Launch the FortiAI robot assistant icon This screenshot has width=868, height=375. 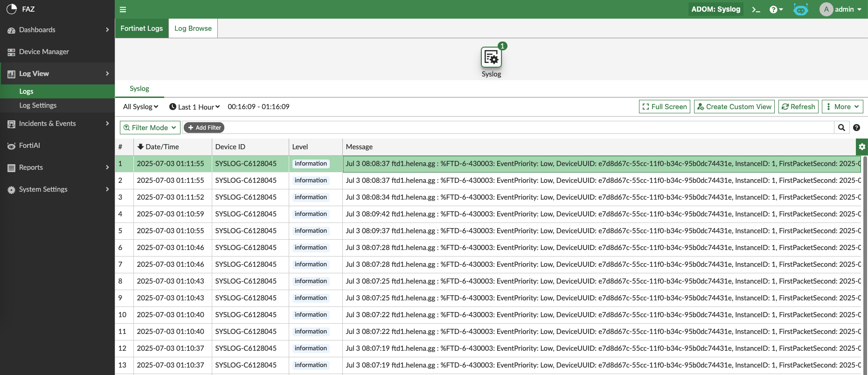800,9
